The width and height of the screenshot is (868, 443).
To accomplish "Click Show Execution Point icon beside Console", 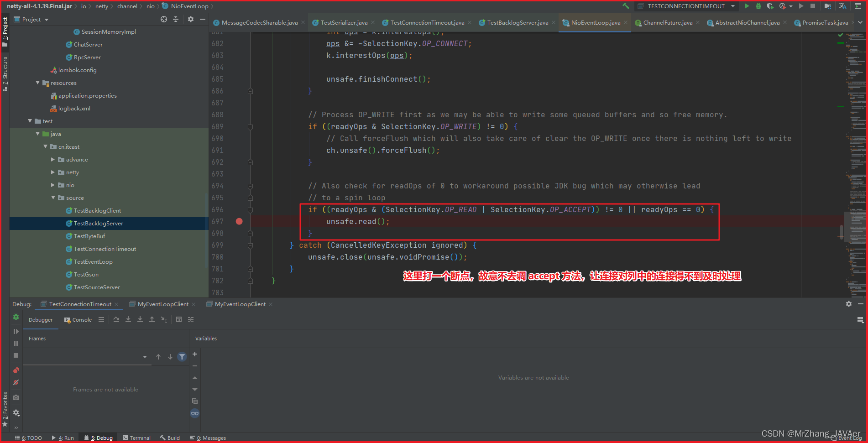I will coord(101,319).
